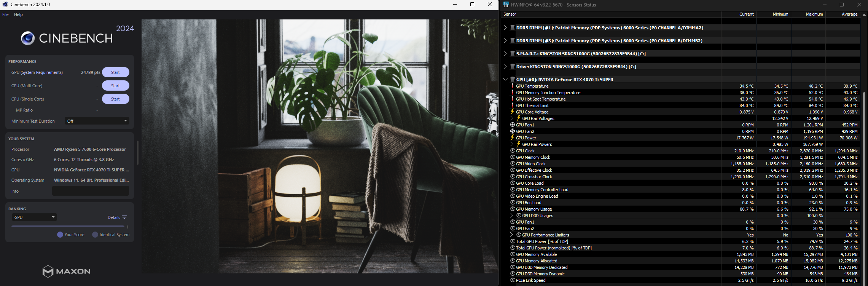Expand the Drive: KINGSTON sensor group
This screenshot has width=868, height=286.
[x=505, y=67]
